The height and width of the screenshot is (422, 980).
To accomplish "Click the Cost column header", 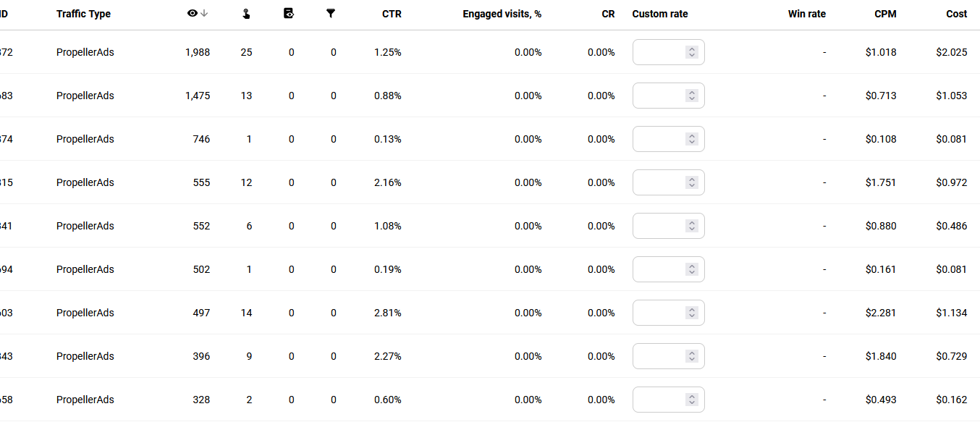I will click(957, 14).
